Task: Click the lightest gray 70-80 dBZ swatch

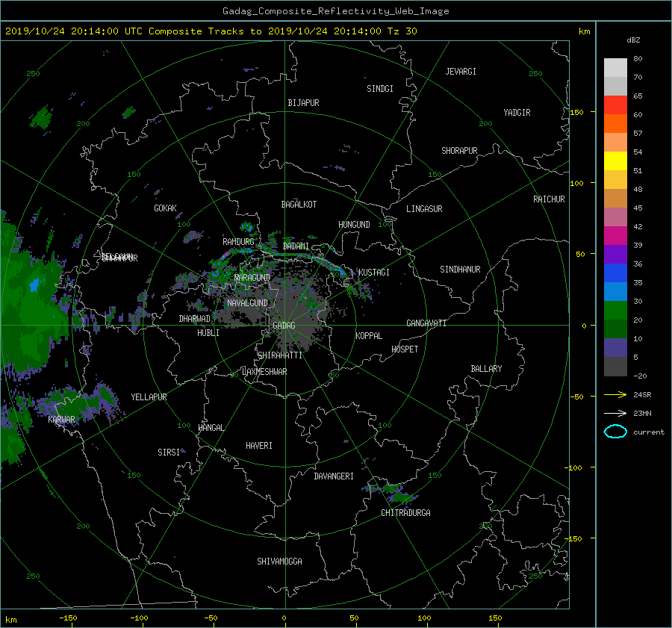Action: pos(615,67)
